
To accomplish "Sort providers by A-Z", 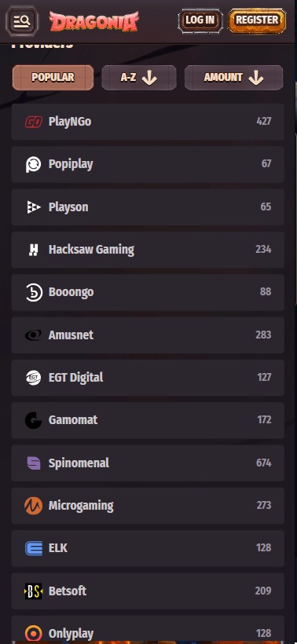I will click(x=139, y=78).
